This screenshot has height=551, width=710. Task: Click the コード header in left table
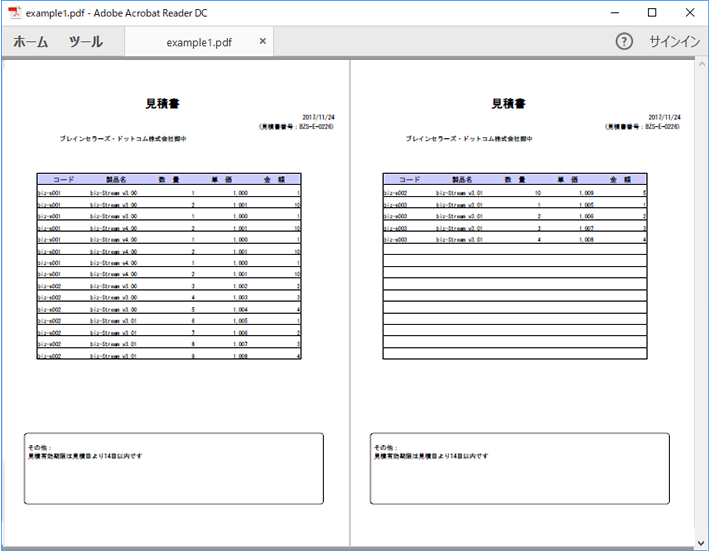63,179
